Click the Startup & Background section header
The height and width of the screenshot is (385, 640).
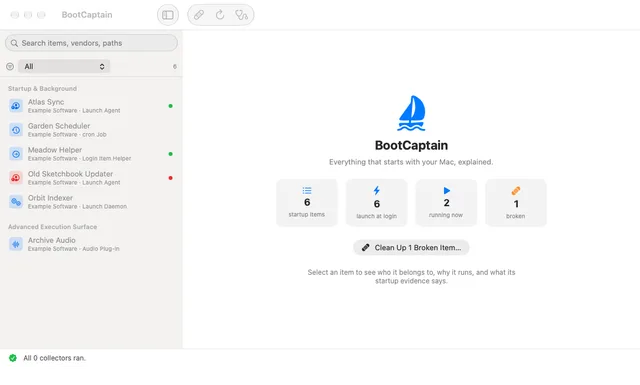42,89
